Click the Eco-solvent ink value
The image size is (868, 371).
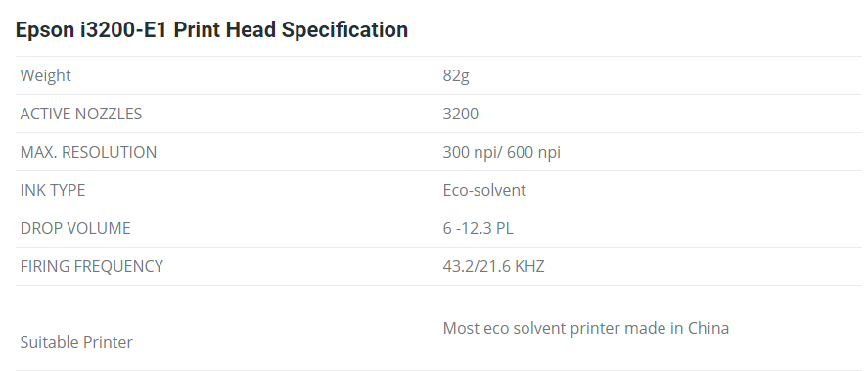(x=484, y=190)
